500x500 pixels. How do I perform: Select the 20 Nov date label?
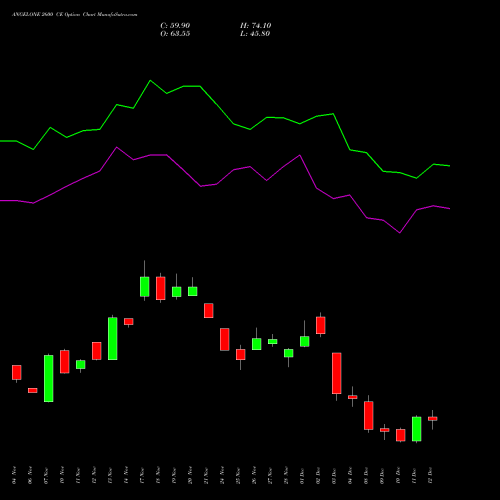coord(190,475)
